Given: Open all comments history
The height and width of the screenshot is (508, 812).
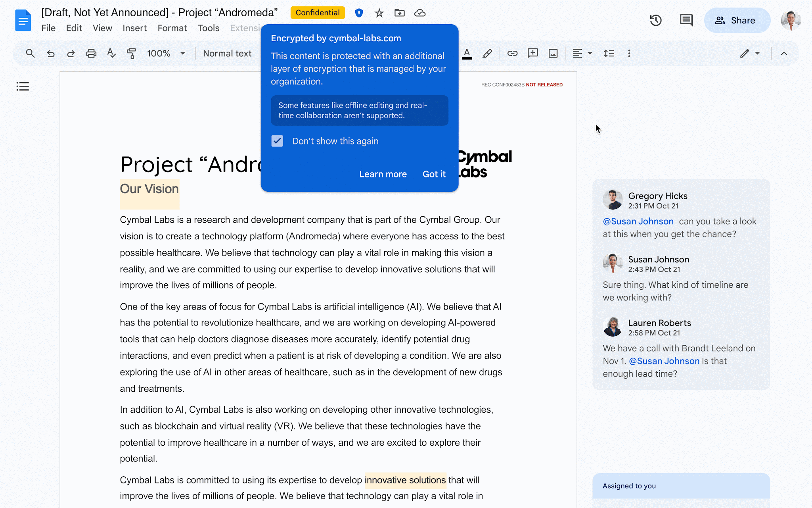Looking at the screenshot, I should tap(686, 20).
